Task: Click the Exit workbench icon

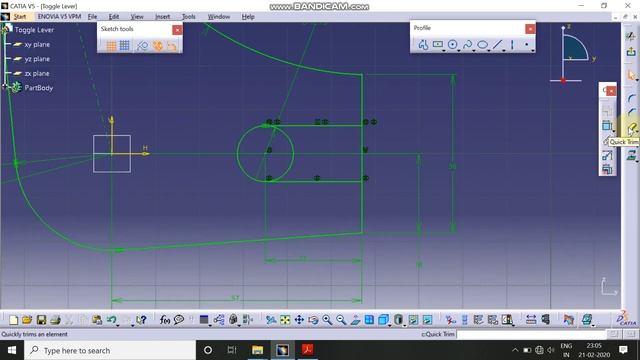Action: 631,52
